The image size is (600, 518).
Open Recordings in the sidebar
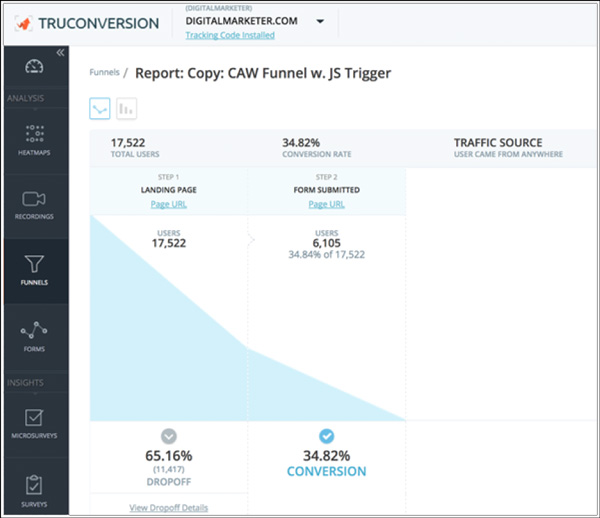click(34, 205)
